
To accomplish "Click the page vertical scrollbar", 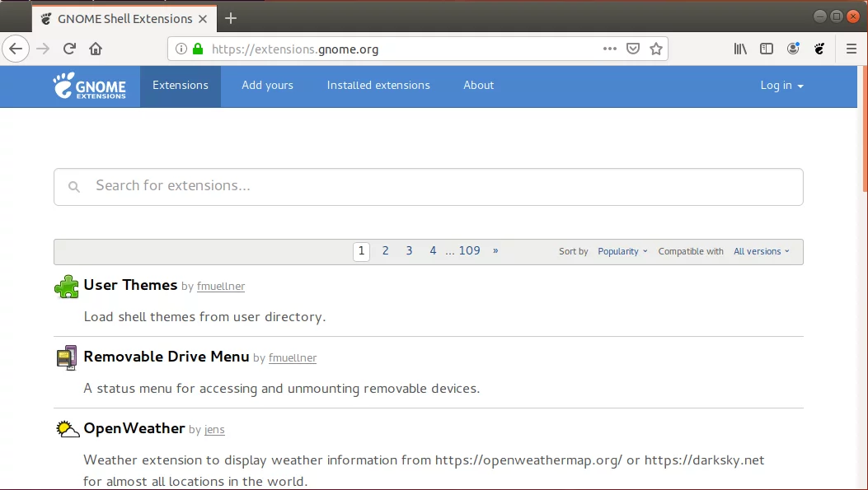I will tap(864, 129).
